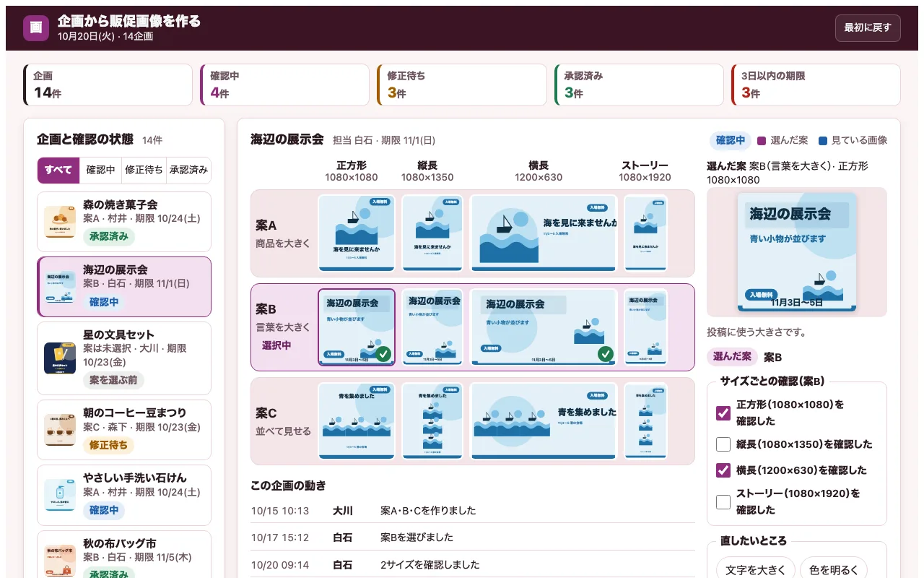Click 色を明るく chip button
Screen dimensions: 924x578
[834, 570]
